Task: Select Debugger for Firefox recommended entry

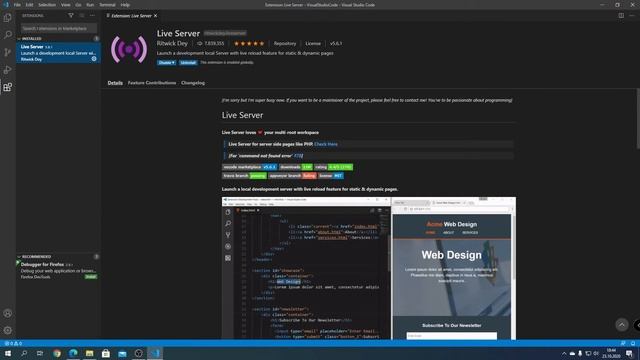Action: pyautogui.click(x=58, y=271)
